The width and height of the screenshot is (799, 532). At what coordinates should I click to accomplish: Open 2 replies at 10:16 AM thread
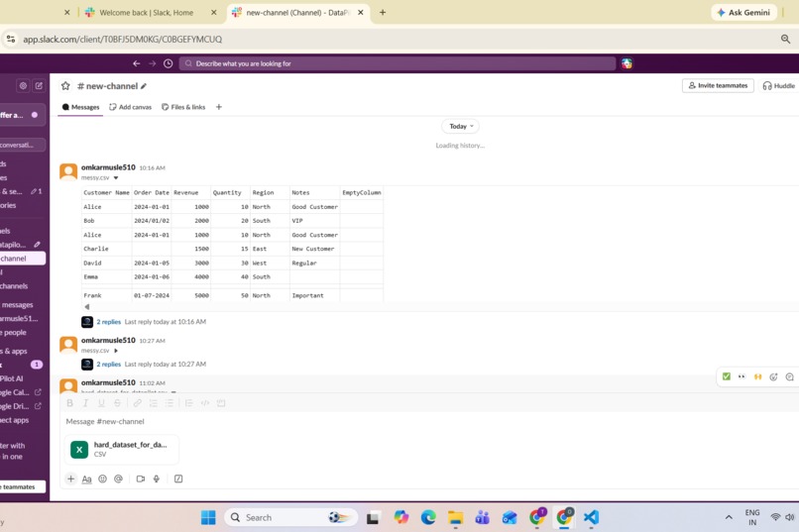click(x=108, y=322)
